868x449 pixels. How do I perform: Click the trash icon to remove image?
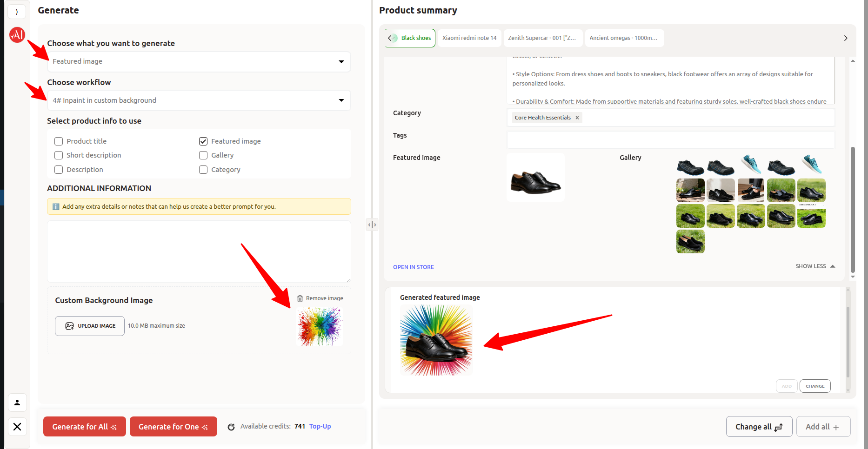click(x=300, y=298)
